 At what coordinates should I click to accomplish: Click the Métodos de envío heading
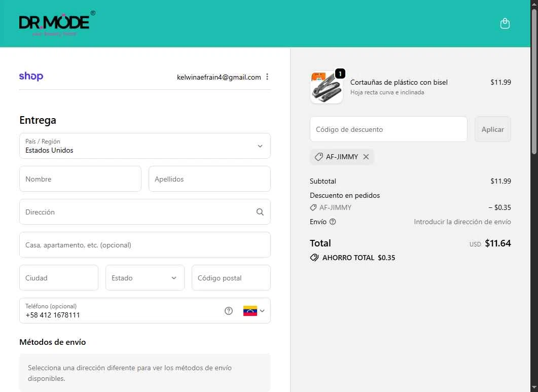coord(53,342)
